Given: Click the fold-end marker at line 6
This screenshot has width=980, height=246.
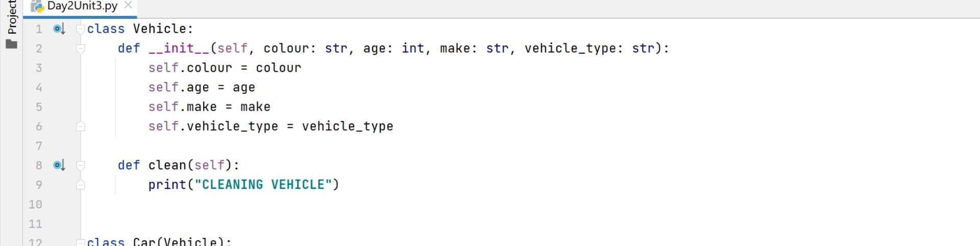Looking at the screenshot, I should point(80,127).
